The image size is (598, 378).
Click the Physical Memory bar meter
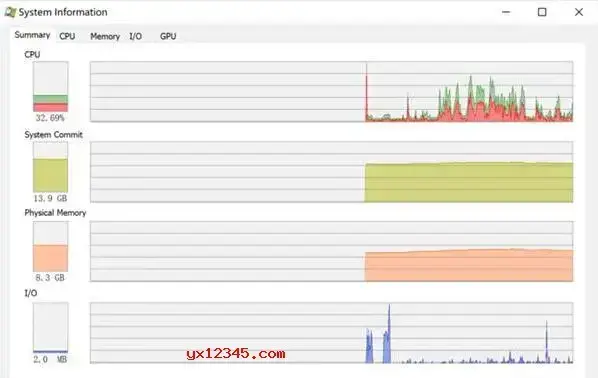[50, 247]
